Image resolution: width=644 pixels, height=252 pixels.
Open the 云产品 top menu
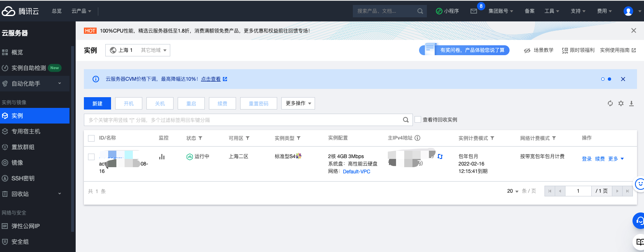[x=81, y=11]
